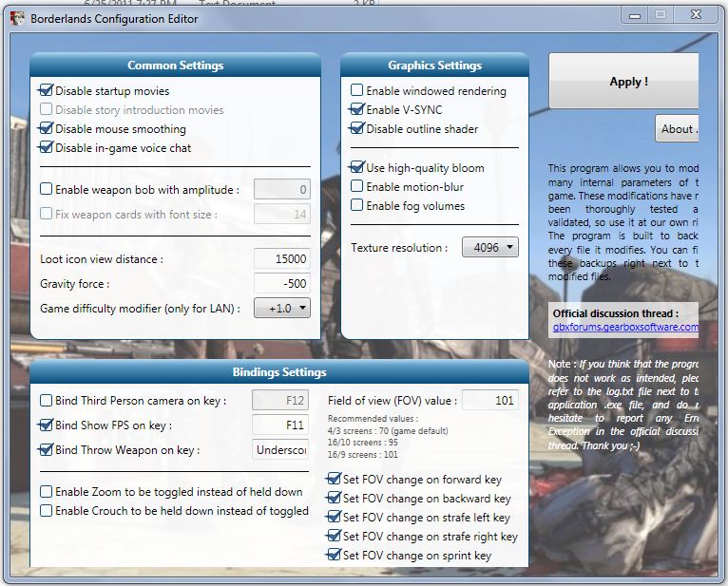Click Loot icon view distance field

(x=282, y=259)
